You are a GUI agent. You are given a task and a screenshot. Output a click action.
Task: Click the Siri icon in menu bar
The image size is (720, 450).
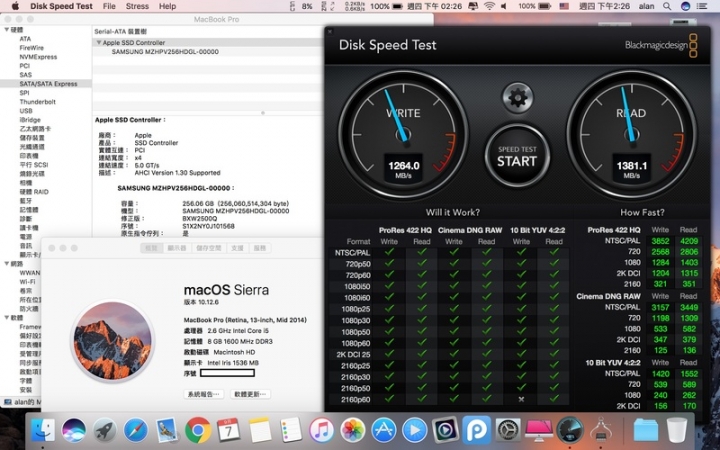[x=686, y=6]
